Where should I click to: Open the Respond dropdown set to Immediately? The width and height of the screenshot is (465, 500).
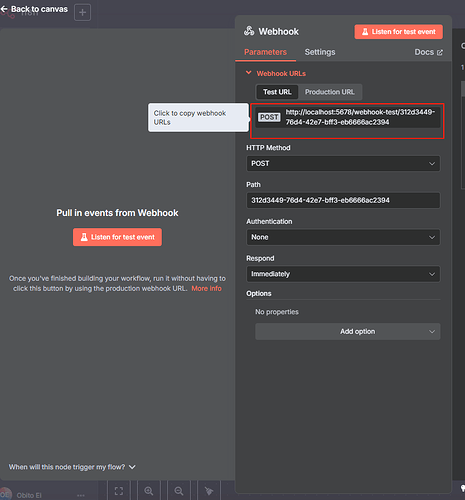tap(343, 274)
